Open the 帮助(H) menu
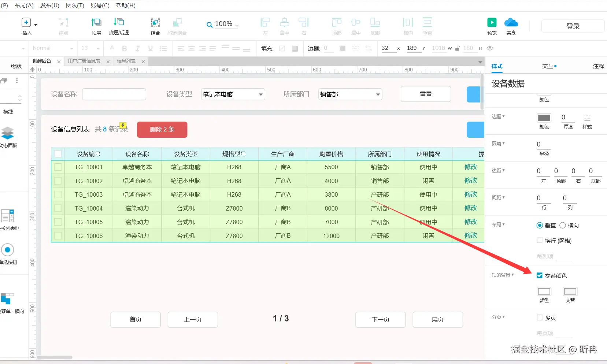The height and width of the screenshot is (364, 607). (126, 5)
